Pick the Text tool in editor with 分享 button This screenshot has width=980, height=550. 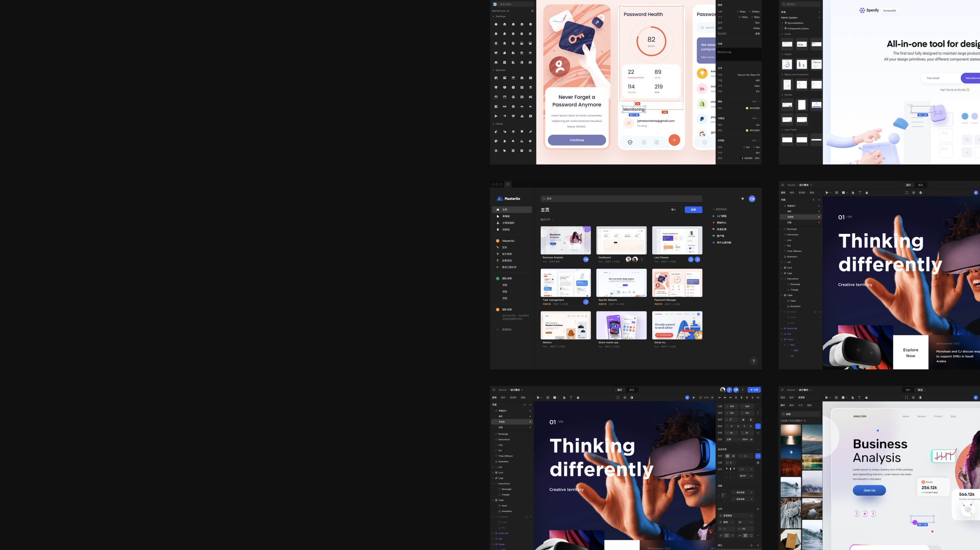[x=571, y=397]
